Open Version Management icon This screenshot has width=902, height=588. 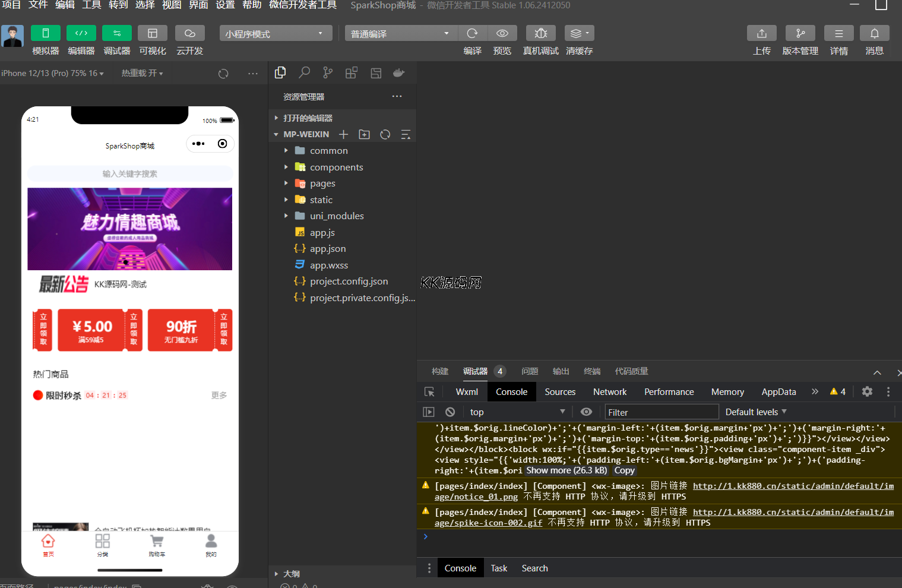point(800,33)
